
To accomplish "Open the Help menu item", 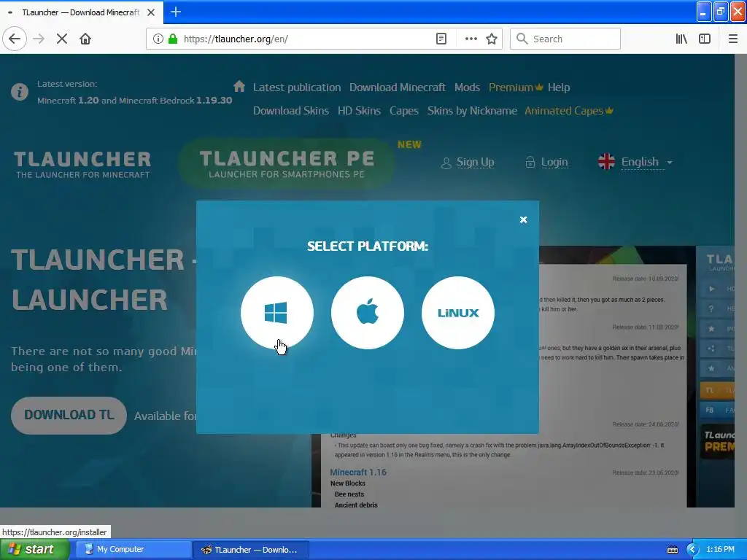I will 559,87.
